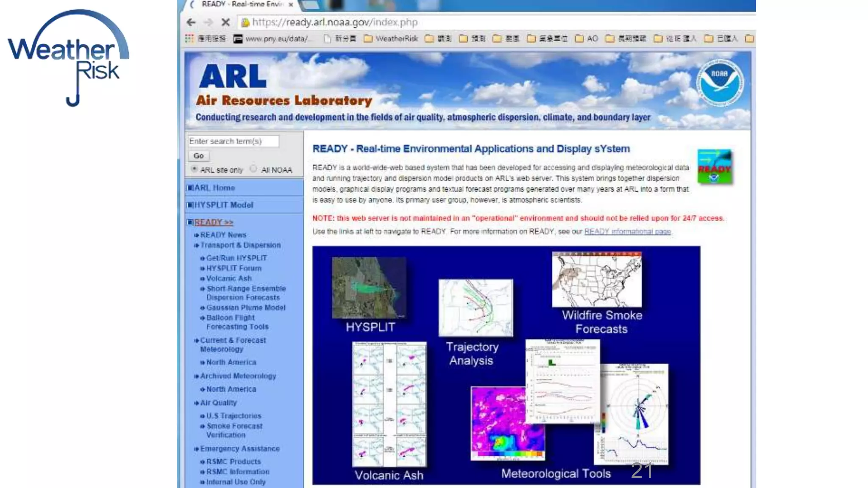Click the Wildfire Smoke Forecasts thumbnail
The width and height of the screenshot is (868, 488).
(597, 280)
